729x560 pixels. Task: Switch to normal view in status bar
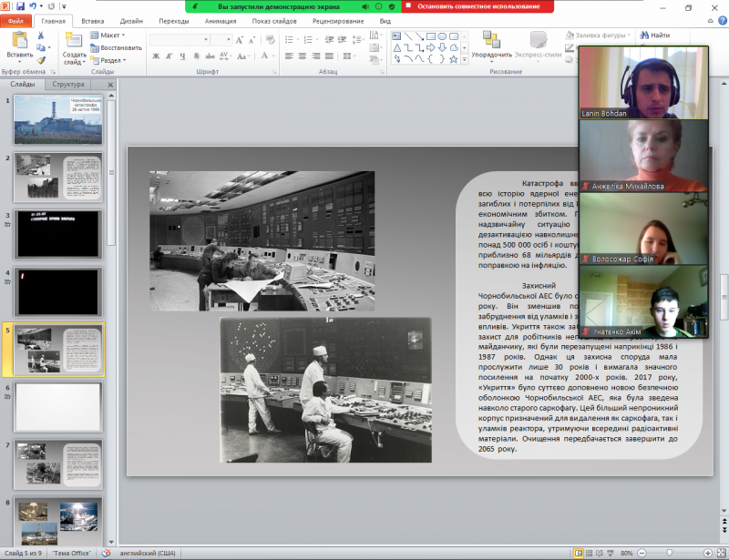pos(579,553)
